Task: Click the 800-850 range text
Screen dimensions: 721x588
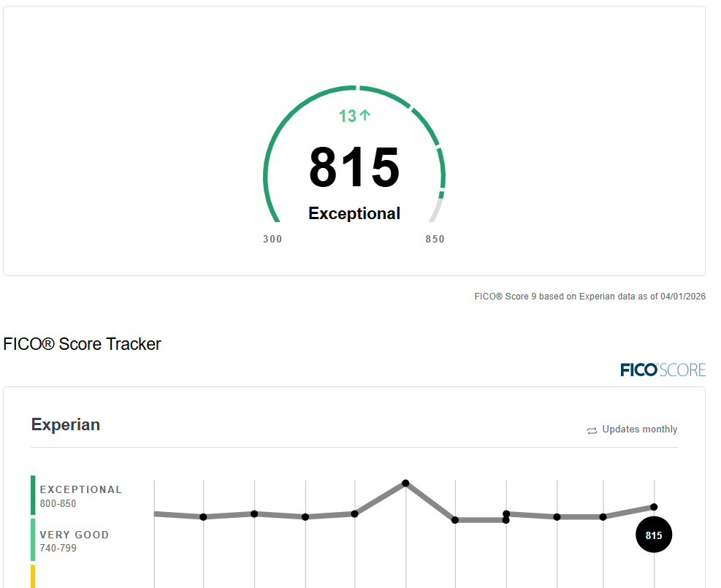Action: coord(58,503)
